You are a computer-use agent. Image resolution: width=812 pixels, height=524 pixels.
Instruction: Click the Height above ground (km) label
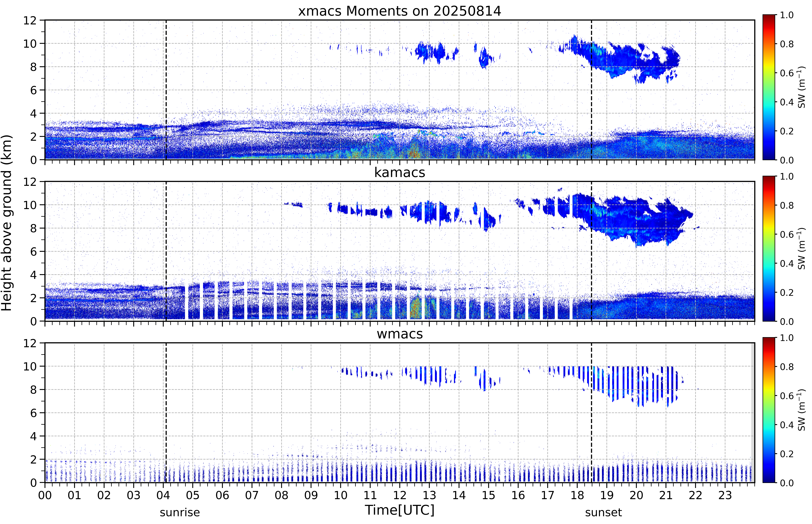(x=7, y=223)
